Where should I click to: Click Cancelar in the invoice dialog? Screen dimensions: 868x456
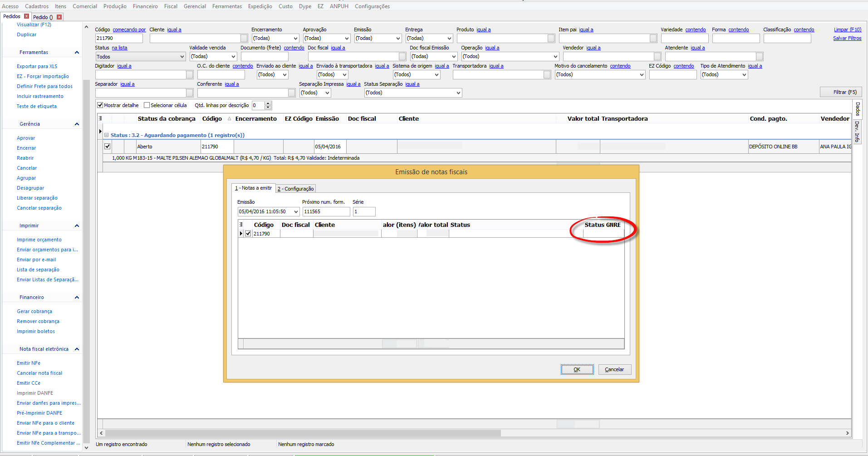pyautogui.click(x=614, y=369)
